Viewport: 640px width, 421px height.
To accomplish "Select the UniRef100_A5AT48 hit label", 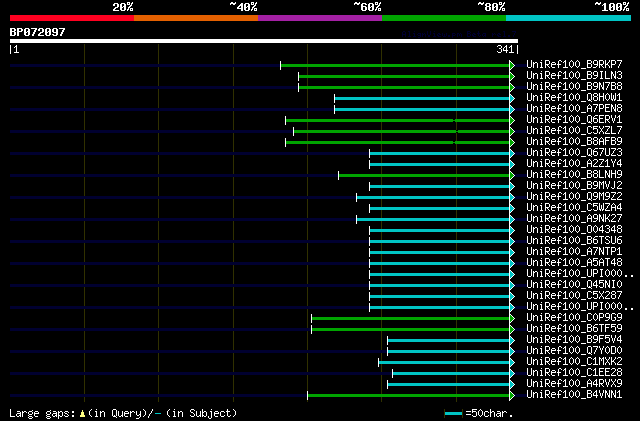I will pyautogui.click(x=574, y=263).
